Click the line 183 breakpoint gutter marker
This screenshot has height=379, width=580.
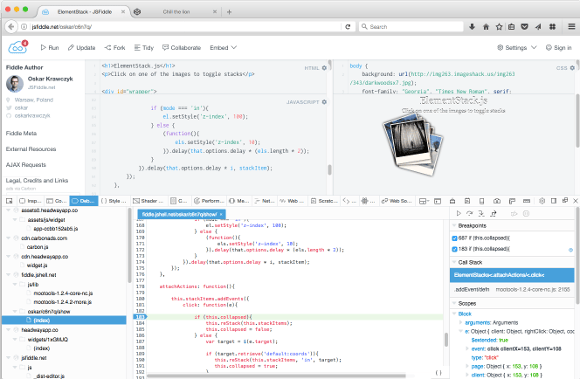pyautogui.click(x=140, y=317)
